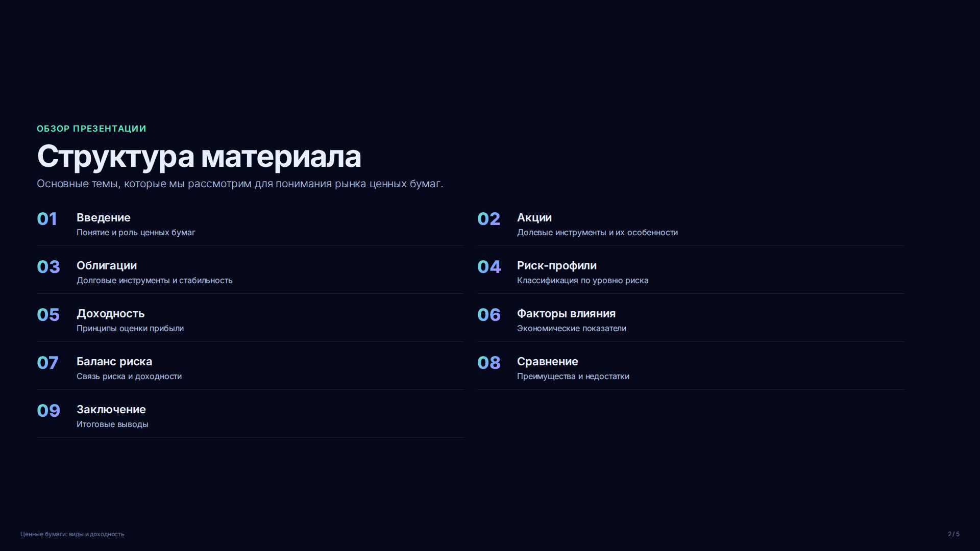The height and width of the screenshot is (551, 980).
Task: Click the number 05
Action: (48, 315)
